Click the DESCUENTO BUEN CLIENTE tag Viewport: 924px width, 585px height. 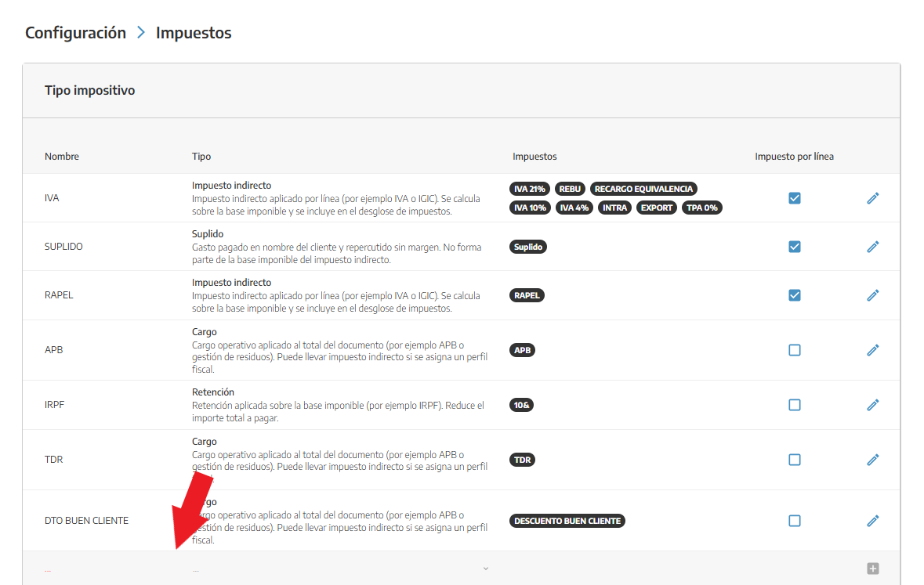(x=567, y=521)
